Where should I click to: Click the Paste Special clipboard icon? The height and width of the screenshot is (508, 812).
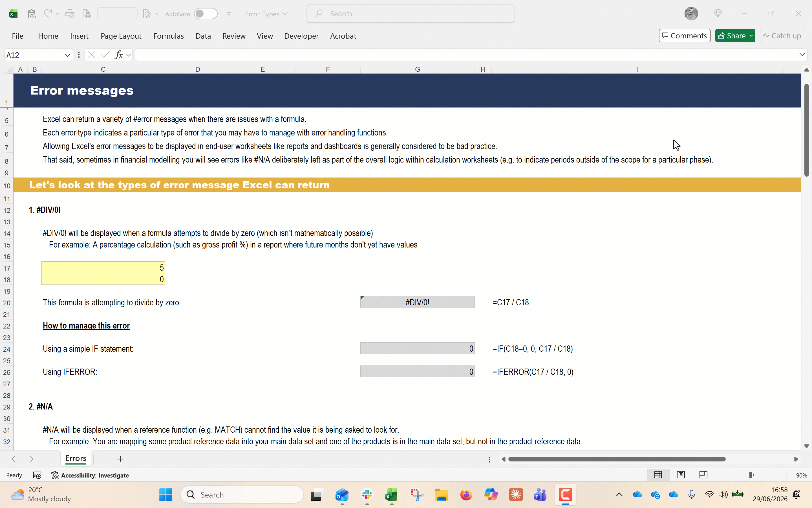tap(32, 14)
